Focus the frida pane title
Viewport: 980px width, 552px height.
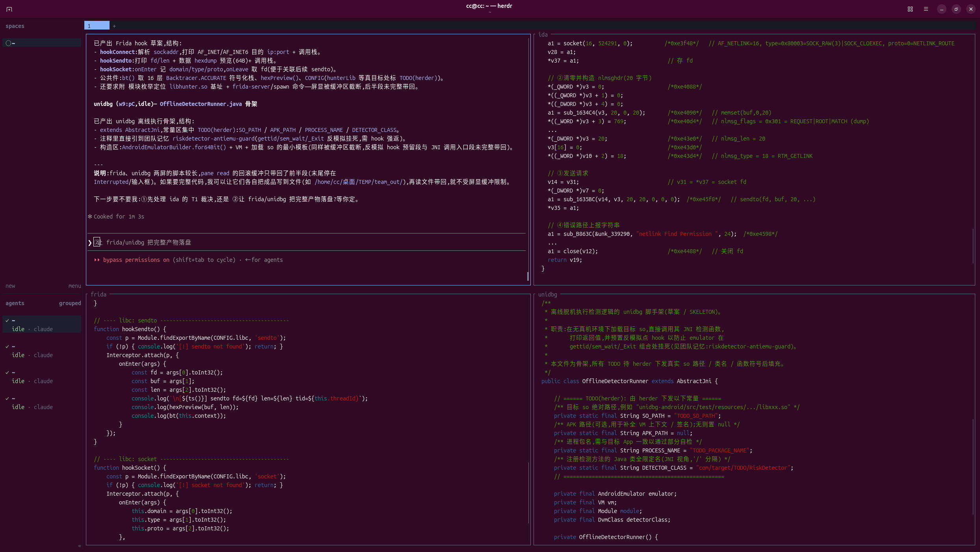[x=99, y=295]
